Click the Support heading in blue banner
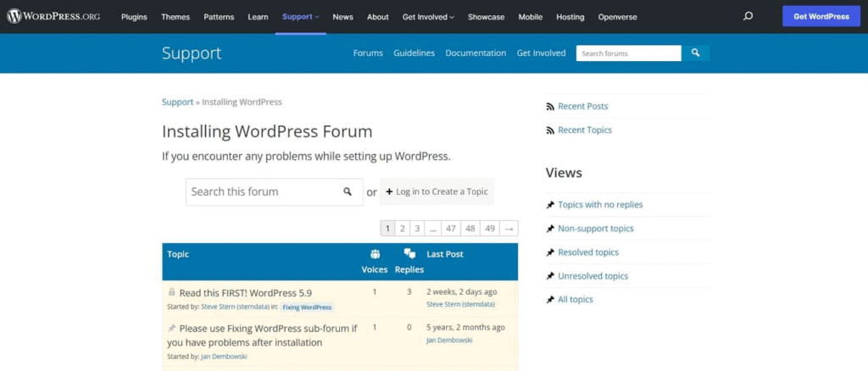This screenshot has height=371, width=868. click(192, 53)
